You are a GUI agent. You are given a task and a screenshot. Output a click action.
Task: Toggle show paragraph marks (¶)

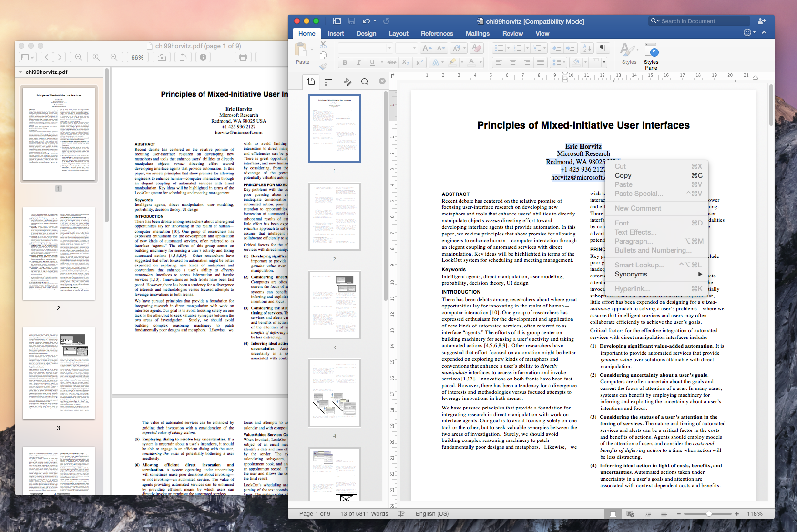coord(603,48)
